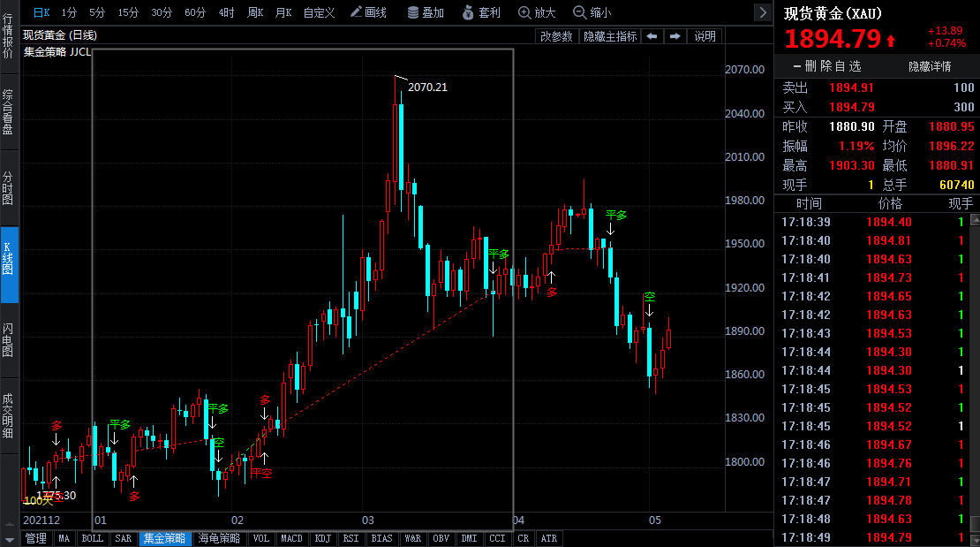Click the 说明 button
Image resolution: width=980 pixels, height=547 pixels.
[705, 36]
